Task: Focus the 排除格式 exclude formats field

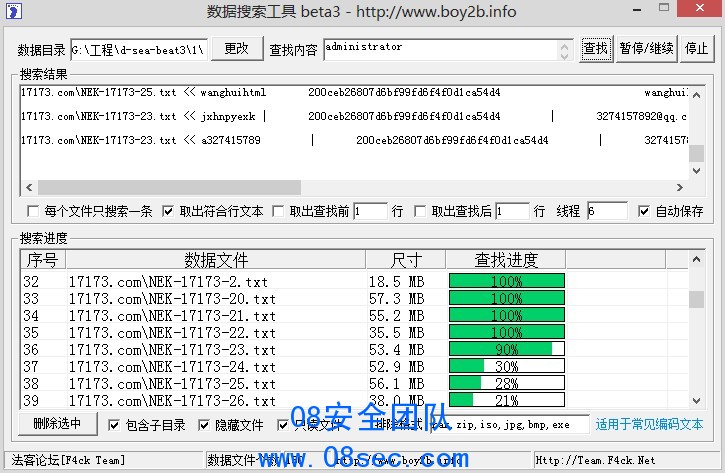Action: click(510, 424)
